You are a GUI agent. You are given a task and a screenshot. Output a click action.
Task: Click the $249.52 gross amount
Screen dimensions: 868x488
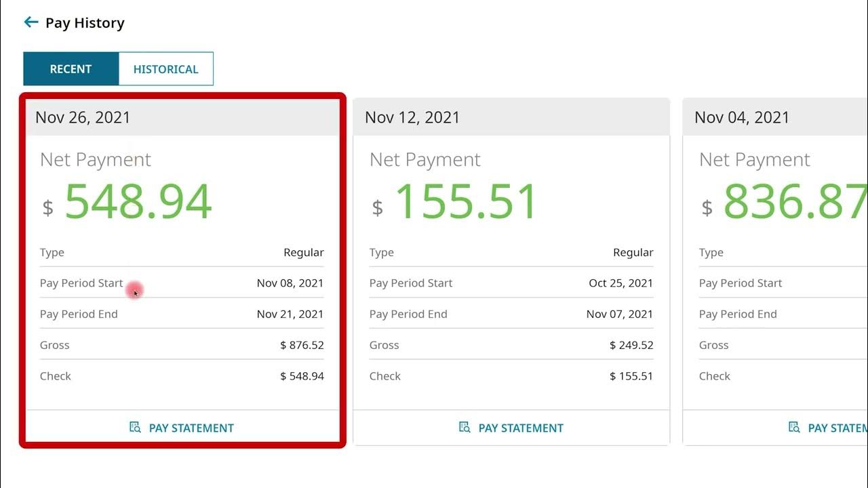click(x=631, y=345)
